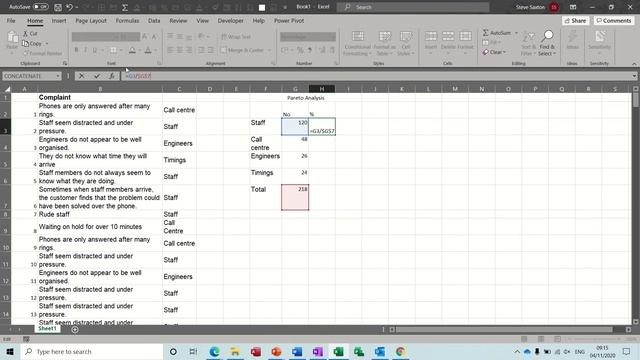Screen dimensions: 640x360
Task: Click the Insert Function fx icon
Action: tap(111, 76)
